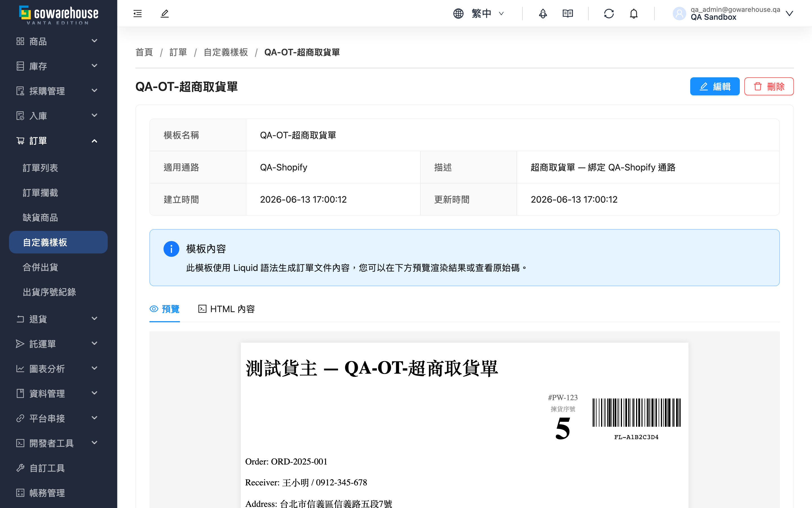Click the 描述 value 超商取貨單 text
This screenshot has width=812, height=508.
click(603, 167)
